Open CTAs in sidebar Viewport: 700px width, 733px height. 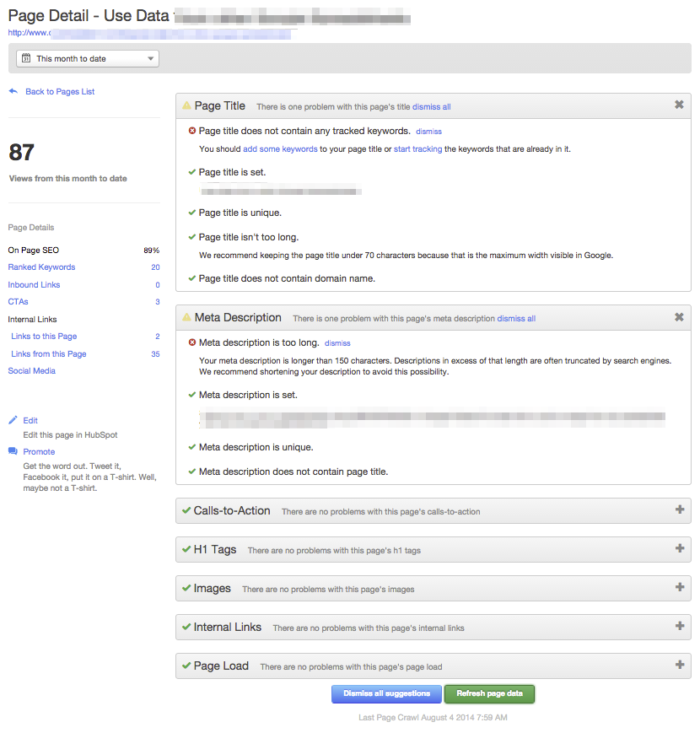point(19,301)
